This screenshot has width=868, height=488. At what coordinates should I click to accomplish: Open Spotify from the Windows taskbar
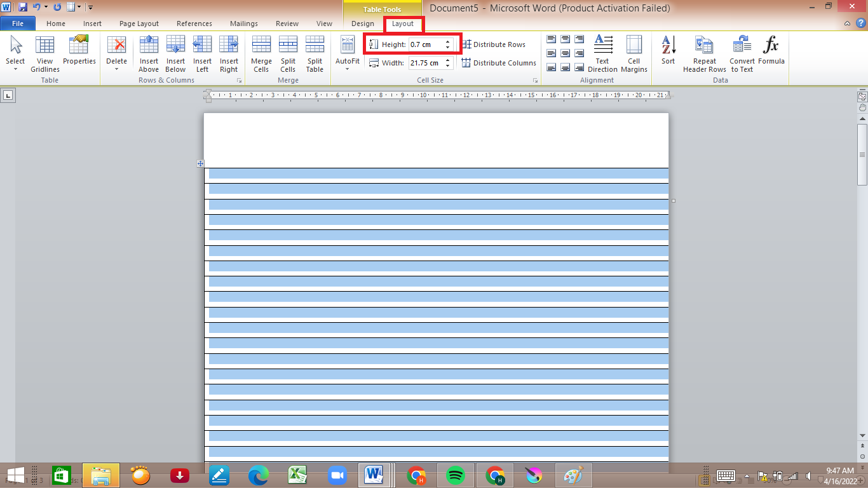coord(456,475)
